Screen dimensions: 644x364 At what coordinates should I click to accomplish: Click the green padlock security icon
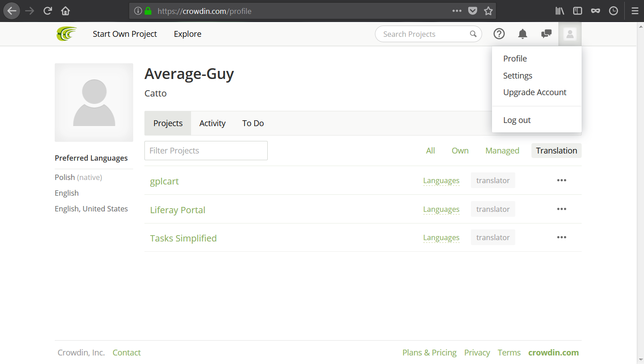coord(148,11)
